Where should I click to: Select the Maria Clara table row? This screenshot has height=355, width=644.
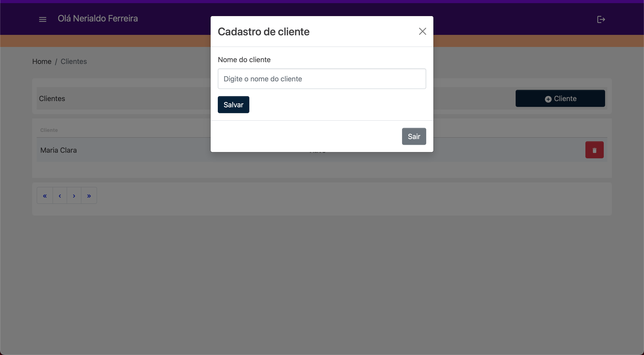[59, 150]
